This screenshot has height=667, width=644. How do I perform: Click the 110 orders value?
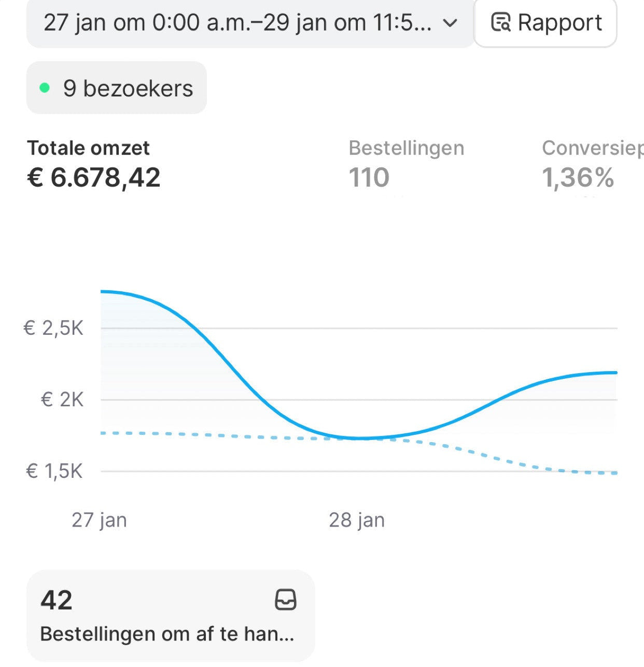click(369, 178)
